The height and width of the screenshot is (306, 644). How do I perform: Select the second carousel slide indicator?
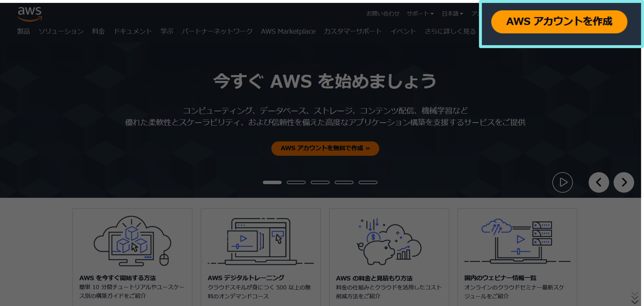[x=296, y=182]
